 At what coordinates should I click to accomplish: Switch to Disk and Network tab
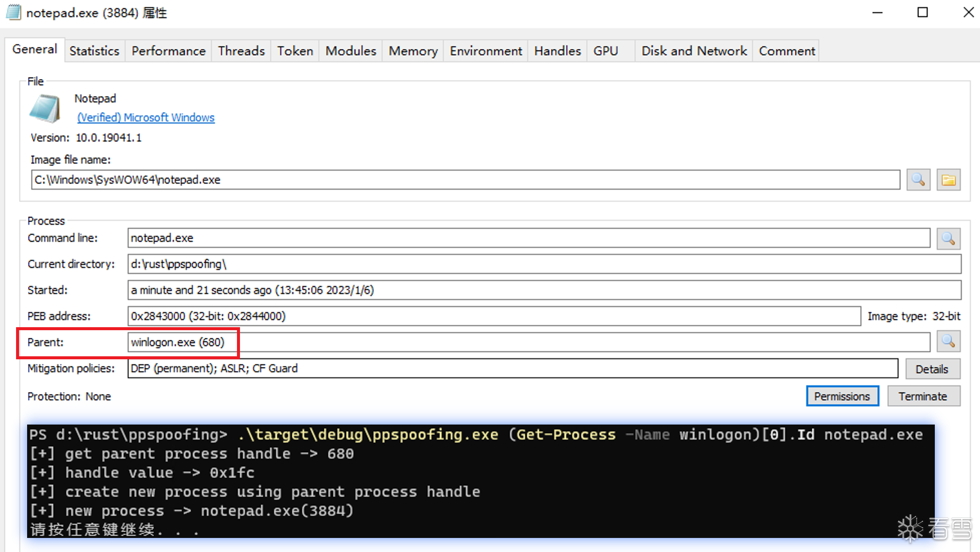(694, 51)
